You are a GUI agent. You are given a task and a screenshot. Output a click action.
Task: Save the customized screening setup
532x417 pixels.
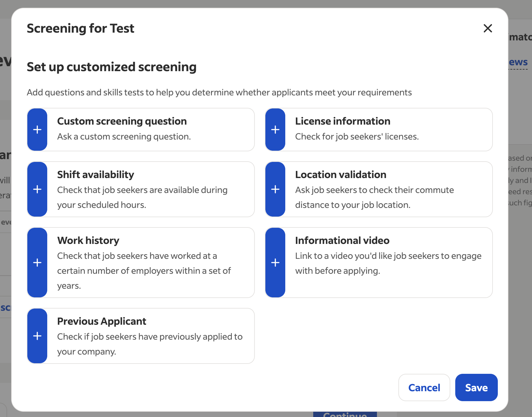476,387
